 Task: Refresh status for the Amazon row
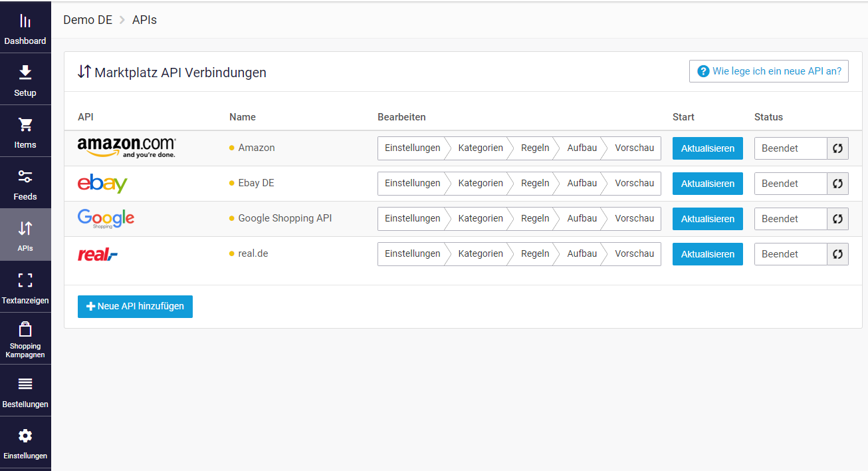[x=837, y=148]
